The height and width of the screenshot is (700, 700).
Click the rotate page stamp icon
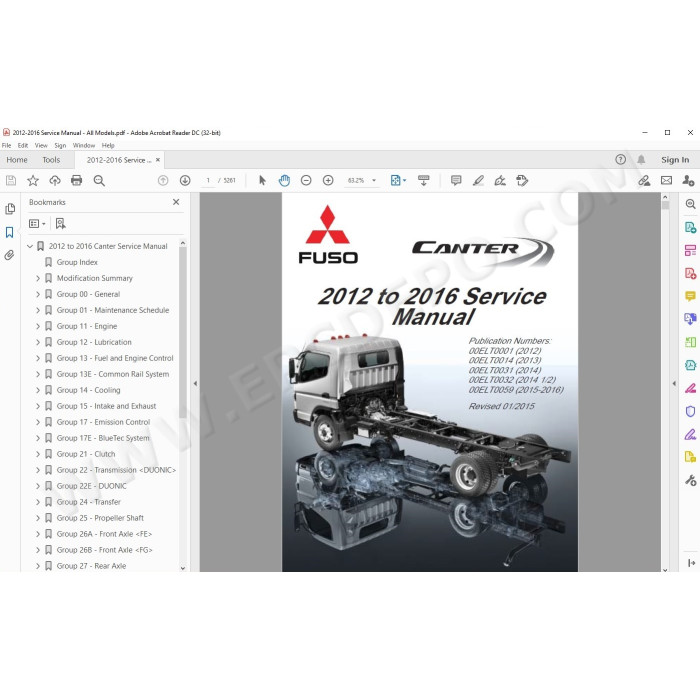click(x=522, y=180)
